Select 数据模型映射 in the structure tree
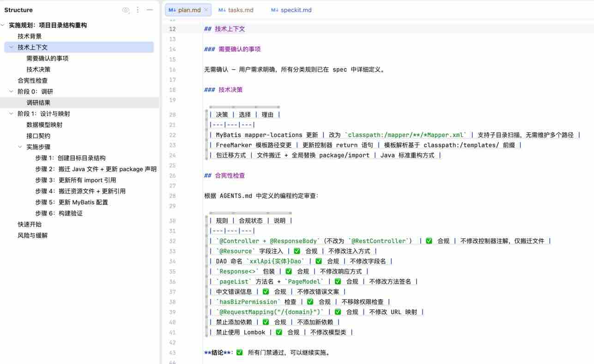 44,125
